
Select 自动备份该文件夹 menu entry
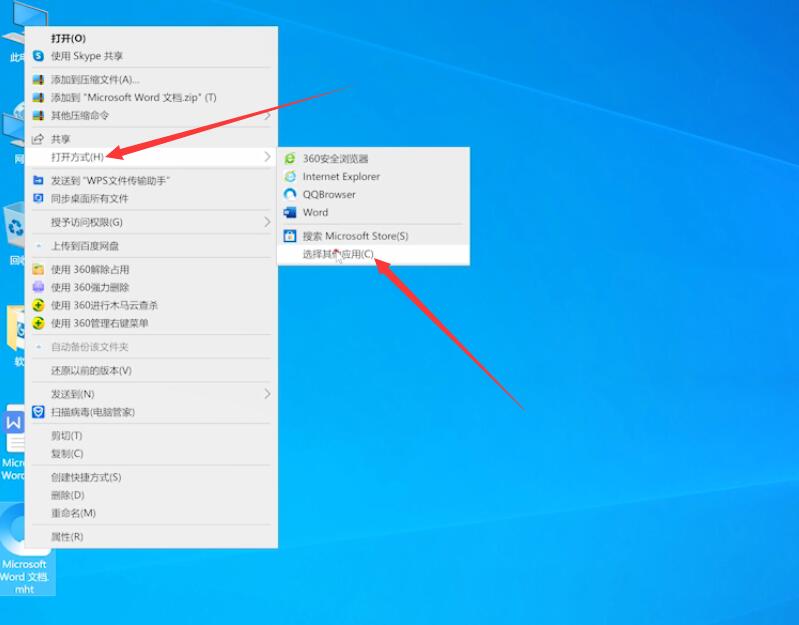[151, 347]
